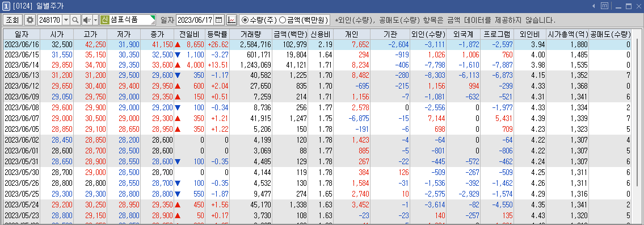644x225 pixels.
Task: Click the change rate cell +26.62
Action: [218, 44]
